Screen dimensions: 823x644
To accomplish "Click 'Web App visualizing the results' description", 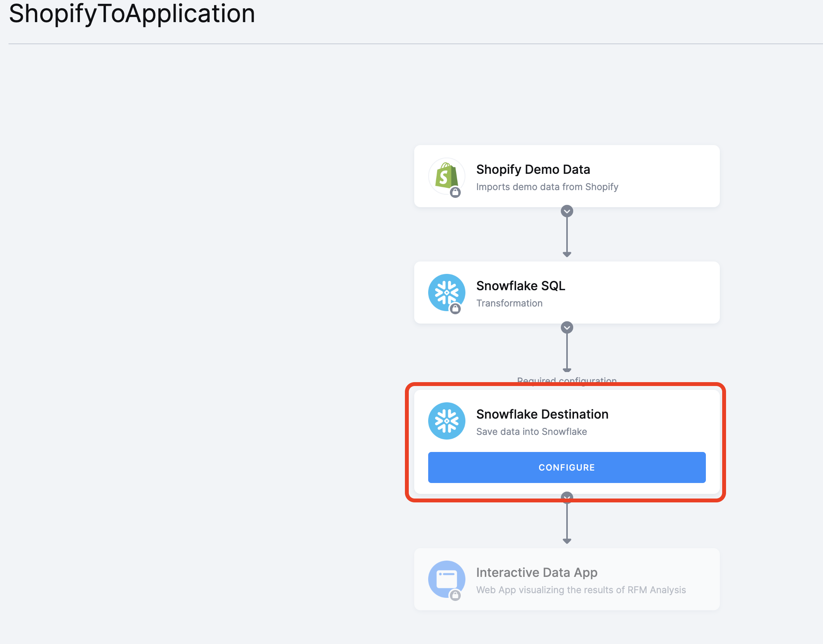I will point(581,590).
